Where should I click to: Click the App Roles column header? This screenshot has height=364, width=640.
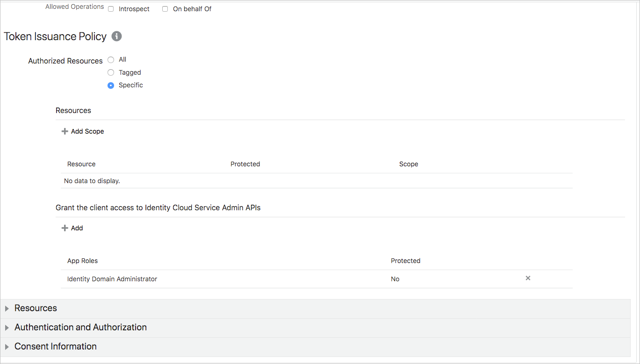(82, 261)
